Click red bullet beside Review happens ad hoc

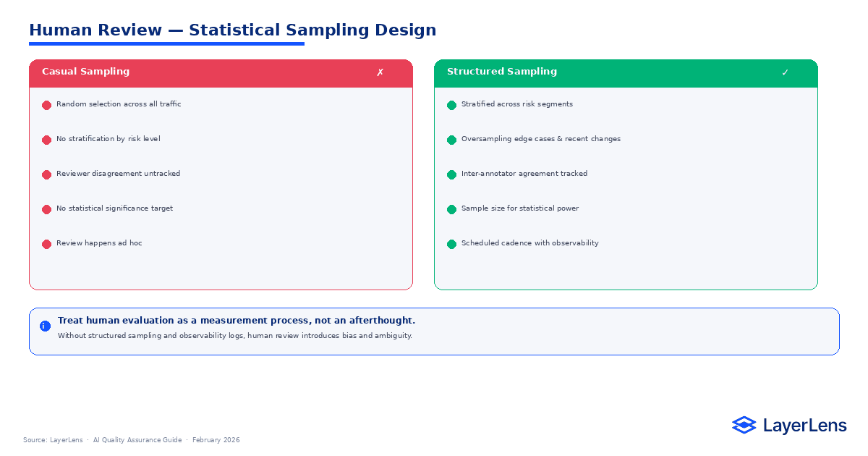tap(46, 244)
